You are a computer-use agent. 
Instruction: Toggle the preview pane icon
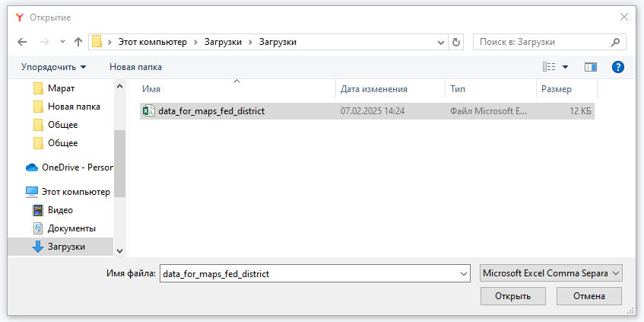coord(590,67)
